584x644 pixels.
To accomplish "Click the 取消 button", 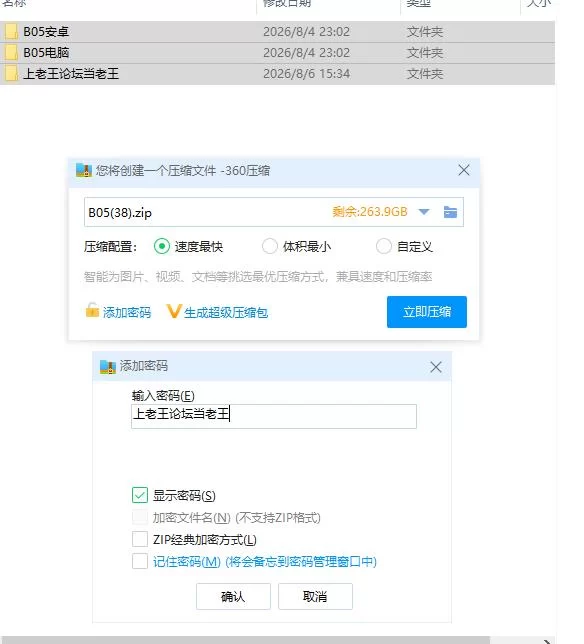I will click(315, 596).
